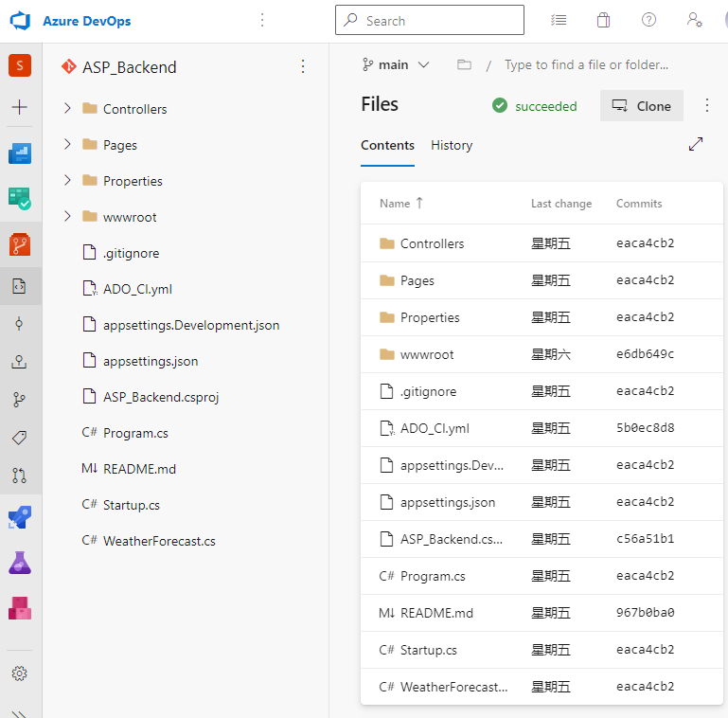Open the Help question mark icon

[648, 20]
